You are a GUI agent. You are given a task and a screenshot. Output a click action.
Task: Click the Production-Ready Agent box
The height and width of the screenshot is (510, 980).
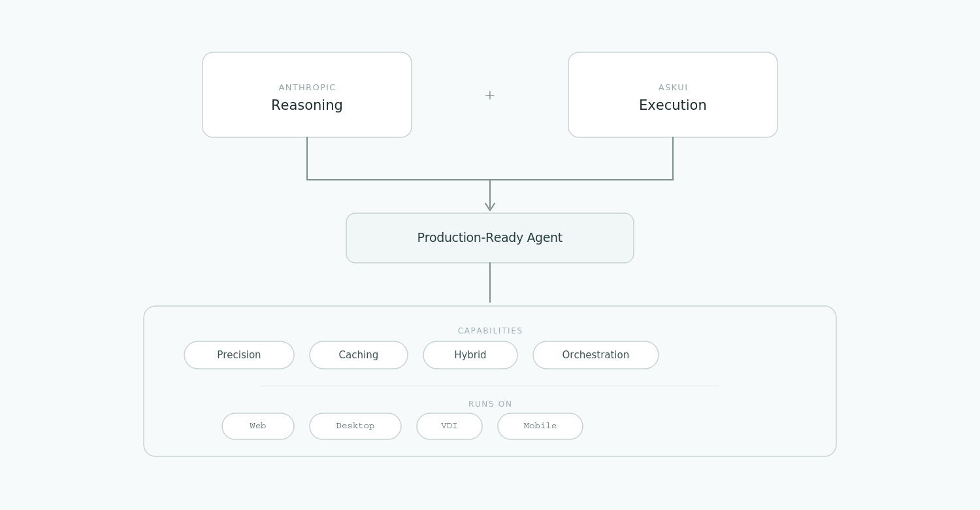(x=490, y=238)
